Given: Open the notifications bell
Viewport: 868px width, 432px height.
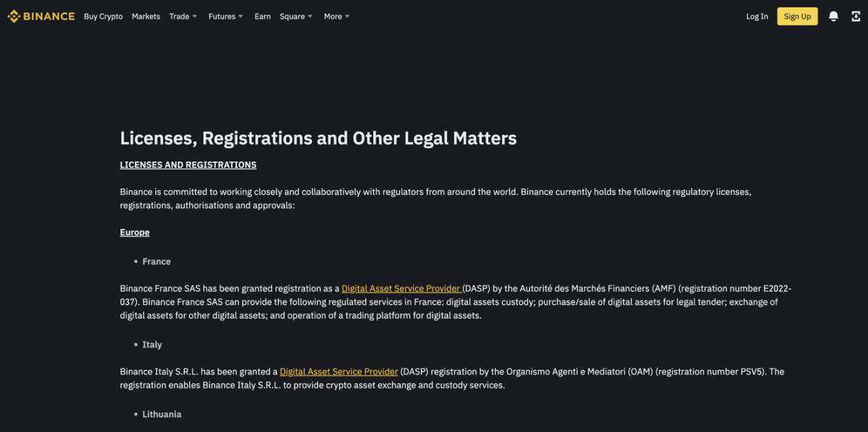Looking at the screenshot, I should 833,17.
